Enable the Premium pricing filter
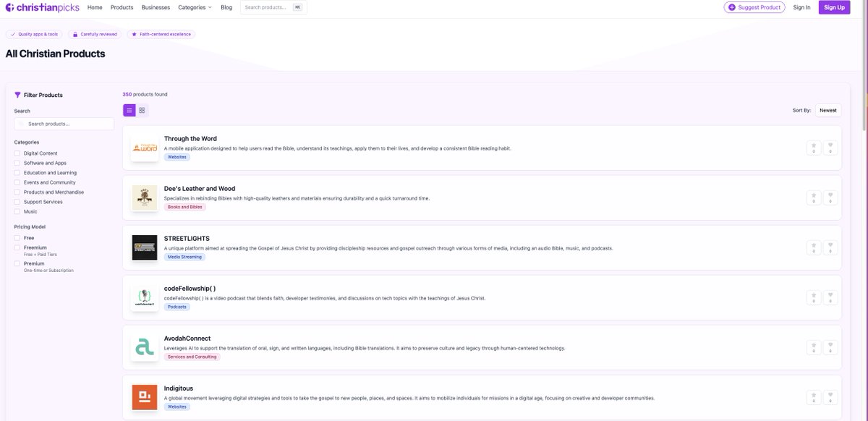This screenshot has width=868, height=421. [x=17, y=264]
